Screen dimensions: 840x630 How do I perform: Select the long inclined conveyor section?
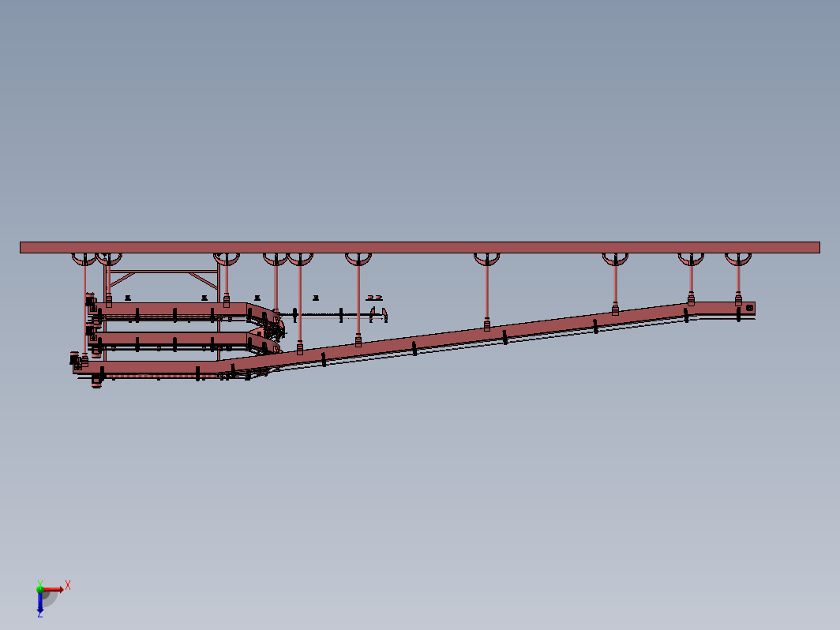pyautogui.click(x=456, y=336)
